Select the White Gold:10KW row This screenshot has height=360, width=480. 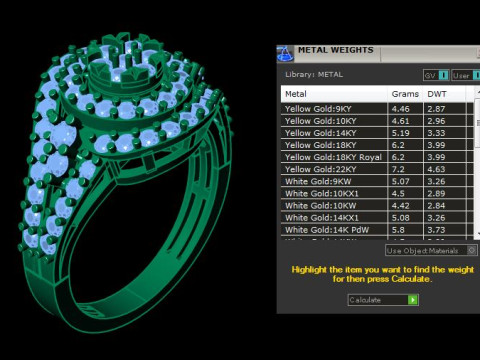pos(377,205)
